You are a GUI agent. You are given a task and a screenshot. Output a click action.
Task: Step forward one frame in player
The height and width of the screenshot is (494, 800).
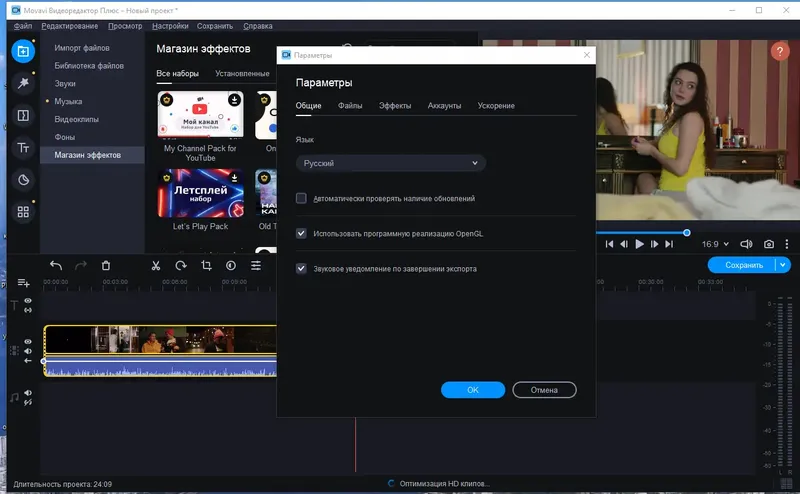654,244
